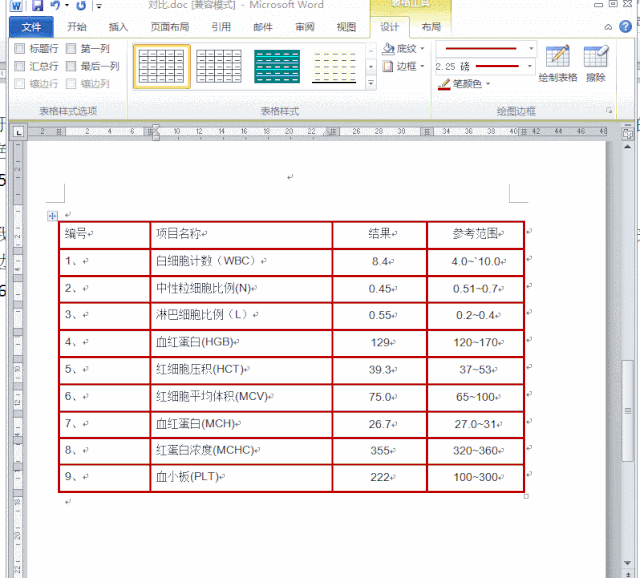Open customize quick access toolbar dropdown
This screenshot has height=578, width=640.
click(99, 6)
